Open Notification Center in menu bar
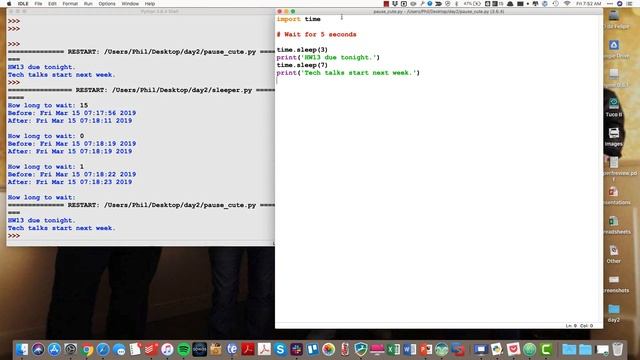The height and width of the screenshot is (360, 640). [x=630, y=4]
